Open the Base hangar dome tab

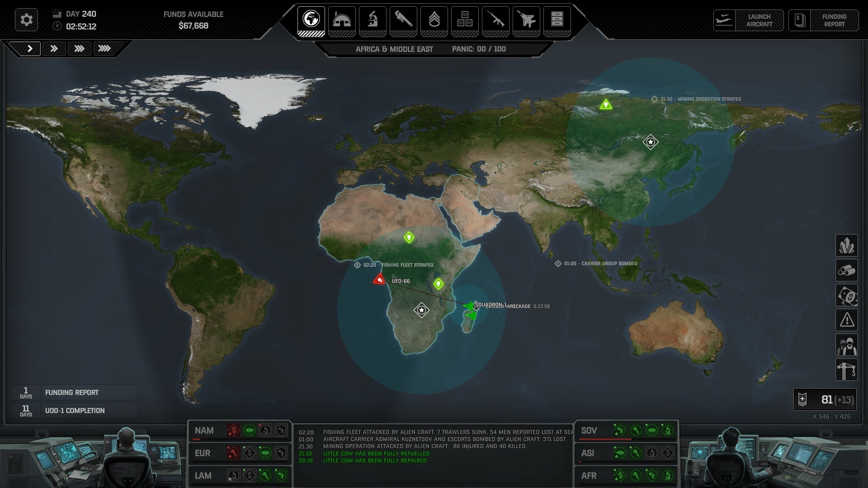coord(342,21)
